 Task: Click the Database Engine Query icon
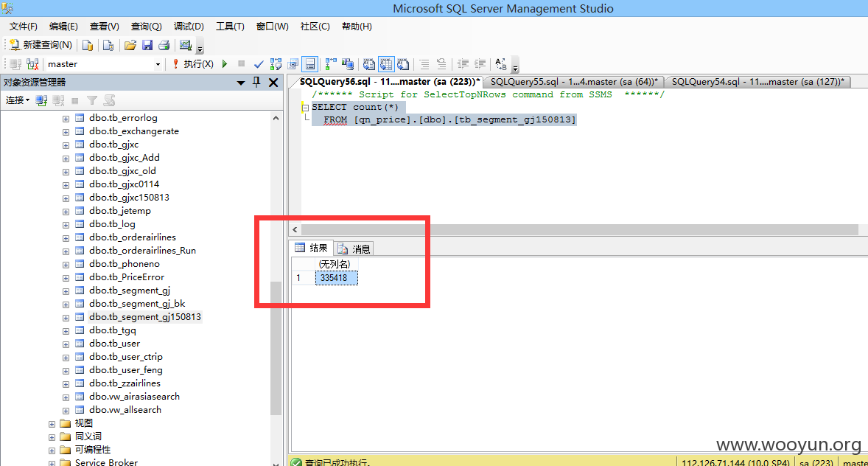[x=88, y=46]
